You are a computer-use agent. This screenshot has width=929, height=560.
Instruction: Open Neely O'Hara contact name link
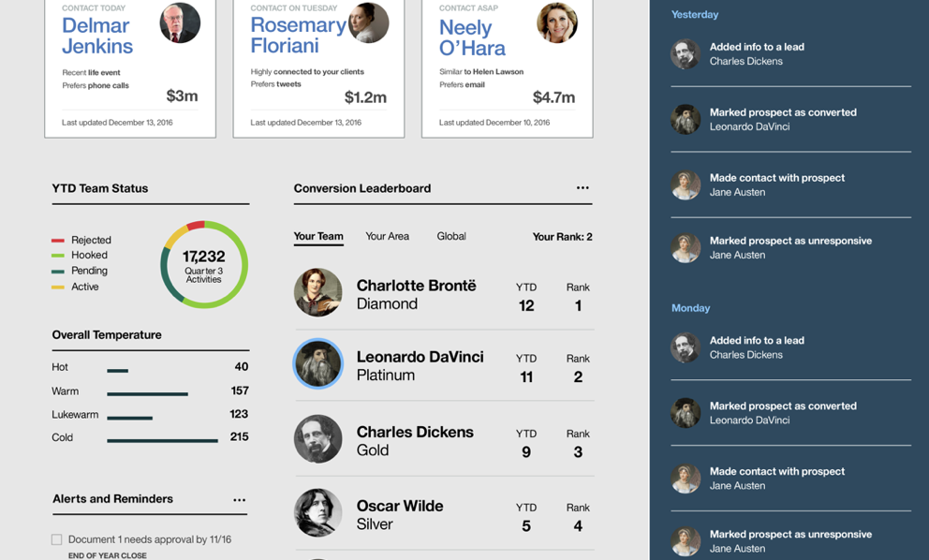472,37
